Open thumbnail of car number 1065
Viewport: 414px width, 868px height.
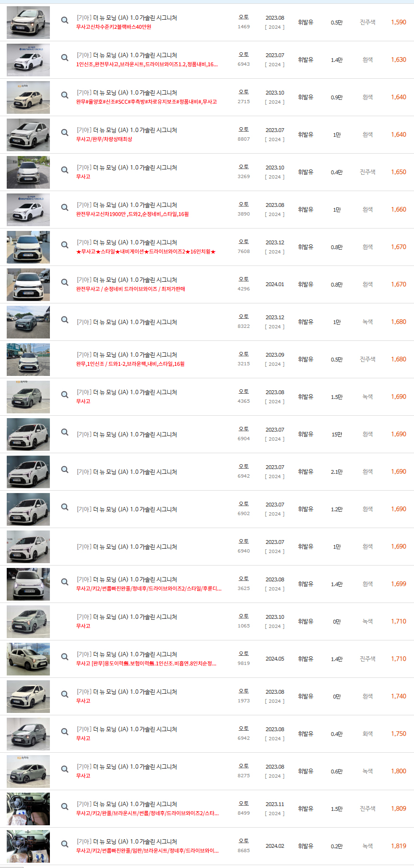(x=28, y=622)
